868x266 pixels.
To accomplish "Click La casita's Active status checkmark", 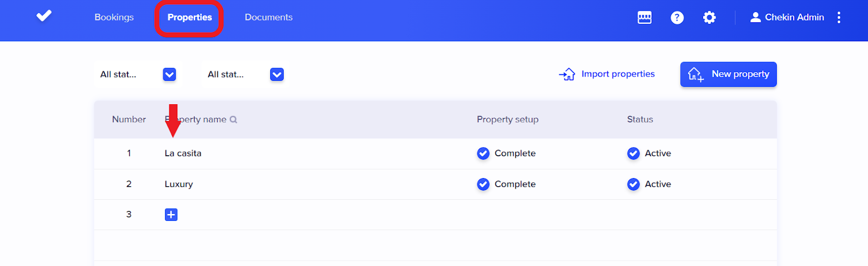I will pos(633,154).
